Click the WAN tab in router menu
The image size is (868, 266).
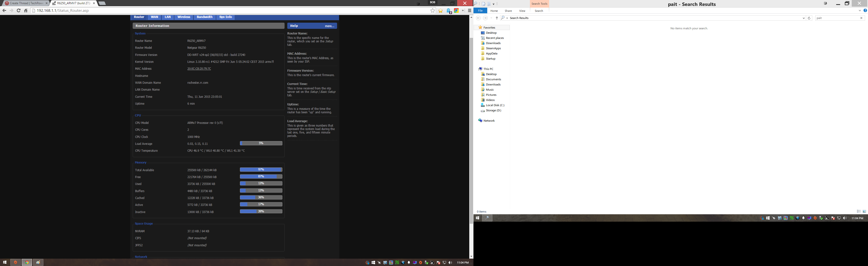click(154, 17)
